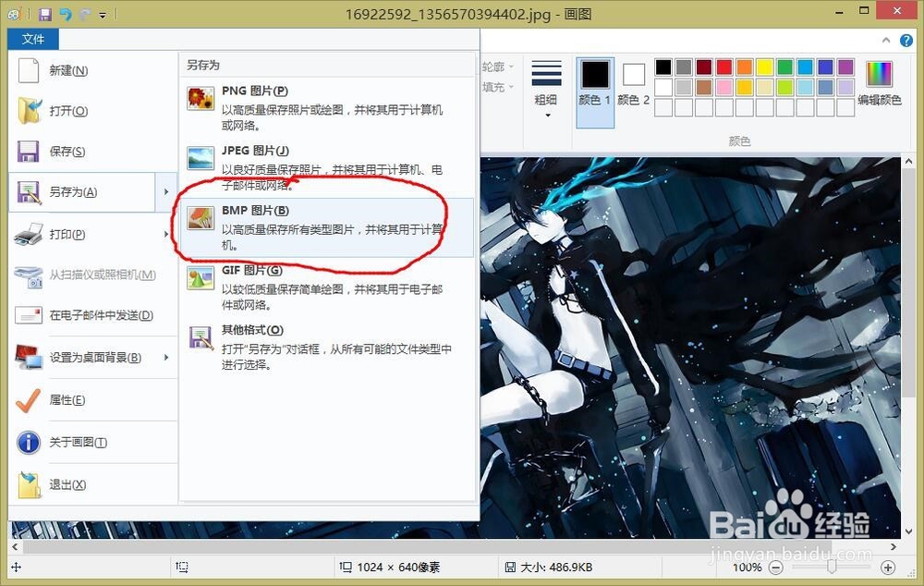The height and width of the screenshot is (586, 924).
Task: Click the zoom in plus icon
Action: [886, 567]
